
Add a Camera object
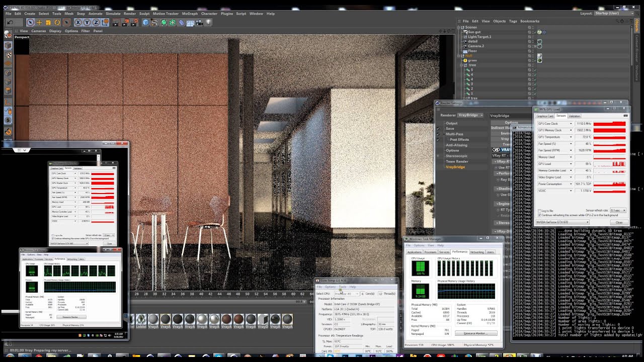200,22
